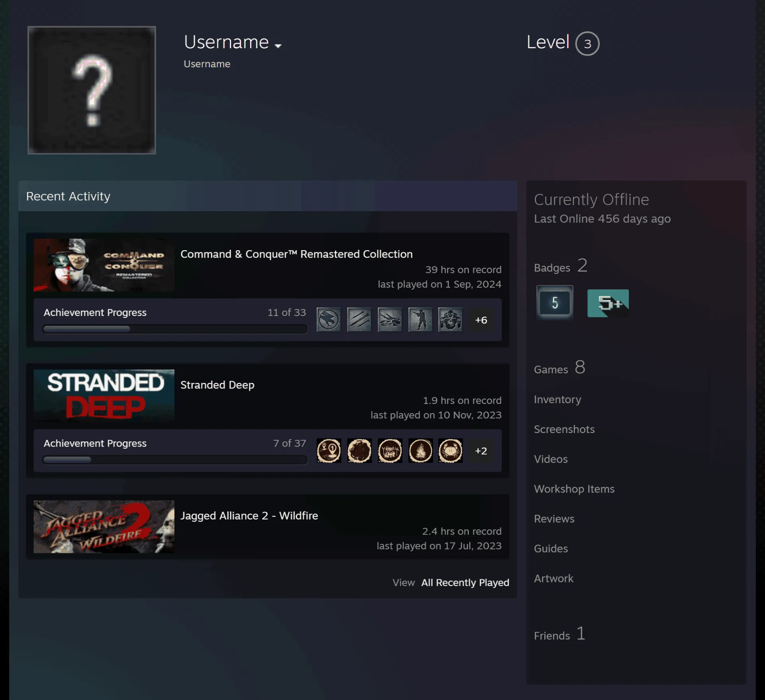Click the Command & Conquer achievement progress bar
This screenshot has width=765, height=700.
click(175, 329)
